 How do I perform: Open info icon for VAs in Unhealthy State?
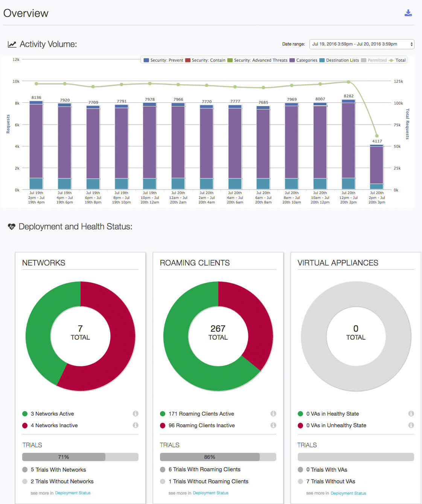[411, 425]
